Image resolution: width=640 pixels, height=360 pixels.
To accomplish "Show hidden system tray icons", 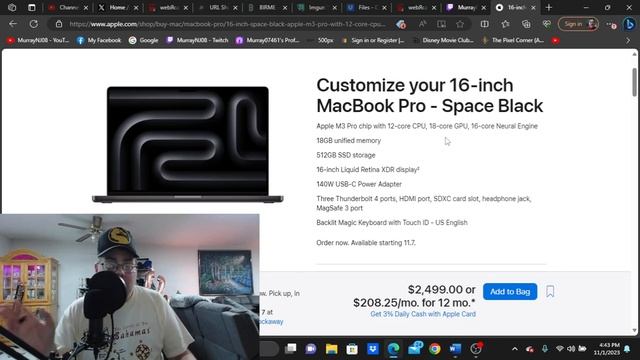I will (x=514, y=349).
